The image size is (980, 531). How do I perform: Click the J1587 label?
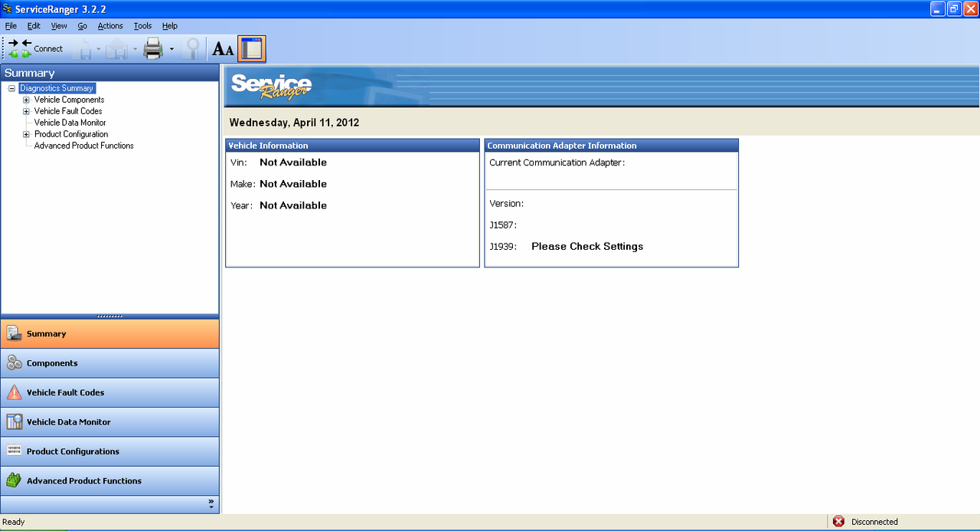[x=503, y=225]
